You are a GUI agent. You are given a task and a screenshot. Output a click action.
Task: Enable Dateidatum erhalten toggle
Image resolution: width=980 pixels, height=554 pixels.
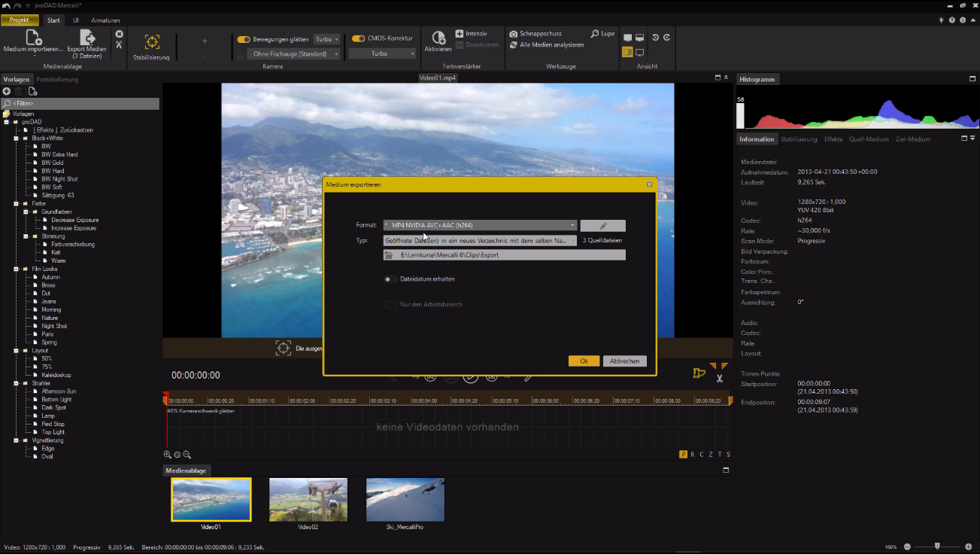point(390,279)
